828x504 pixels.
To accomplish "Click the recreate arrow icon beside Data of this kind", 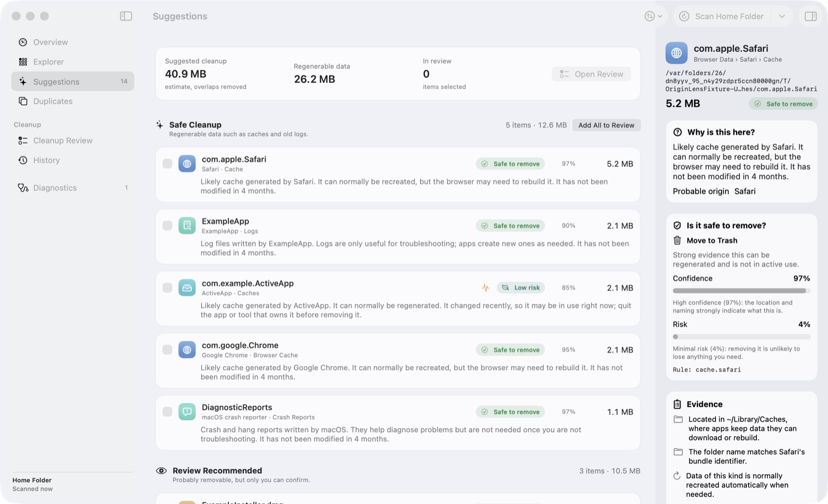I will pos(677,476).
